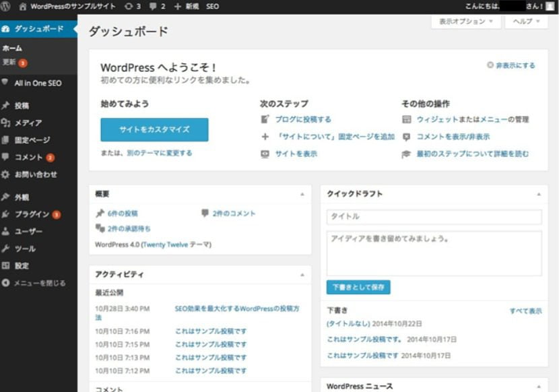
Task: Click the タイトル input field
Action: (434, 216)
